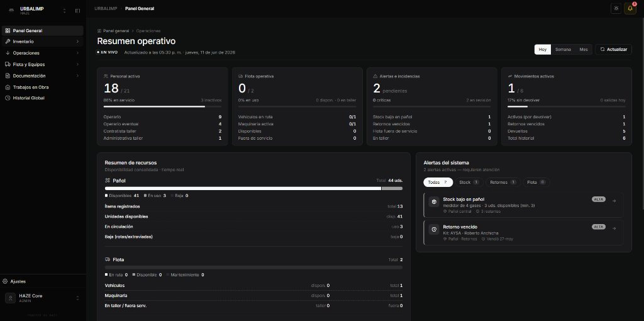Click the Panel General grid icon
644x321 pixels.
[8, 31]
